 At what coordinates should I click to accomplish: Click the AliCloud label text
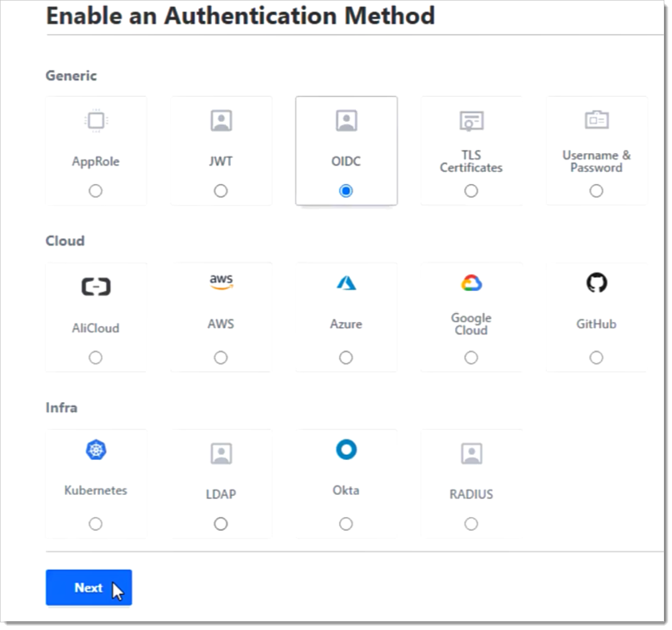click(x=95, y=328)
